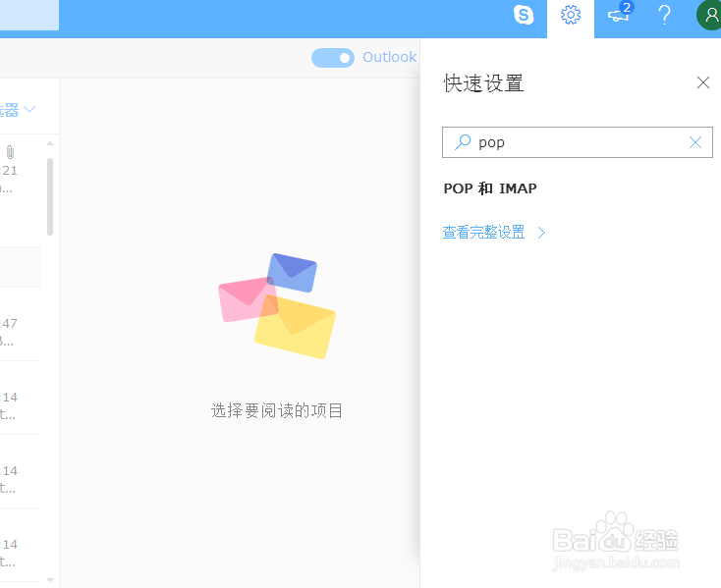Click the chevron next to 查看完整设置
Viewport: 721px width, 588px height.
point(541,233)
